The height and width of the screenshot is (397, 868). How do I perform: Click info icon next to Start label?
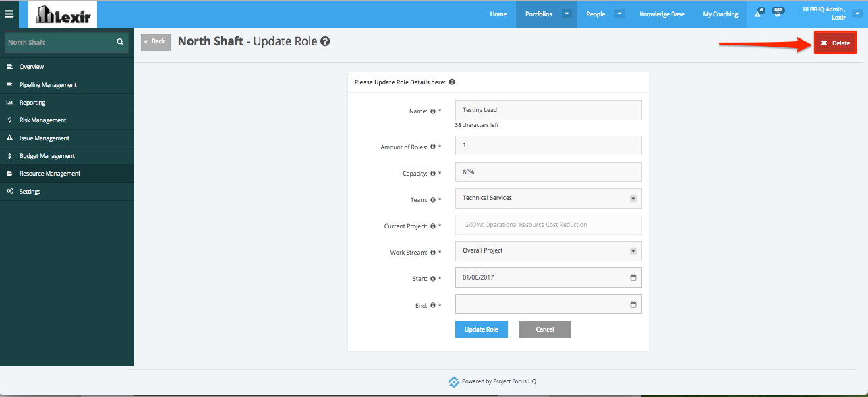click(x=433, y=279)
